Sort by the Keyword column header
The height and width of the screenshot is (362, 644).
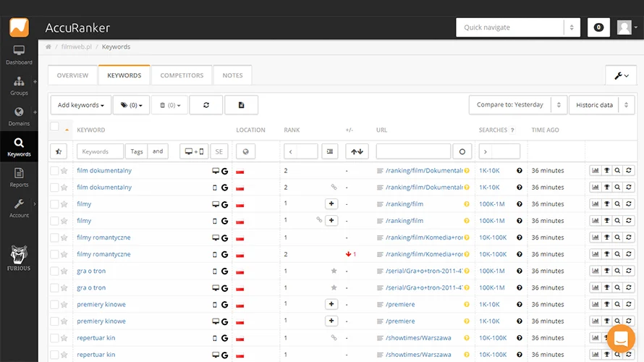click(x=90, y=130)
